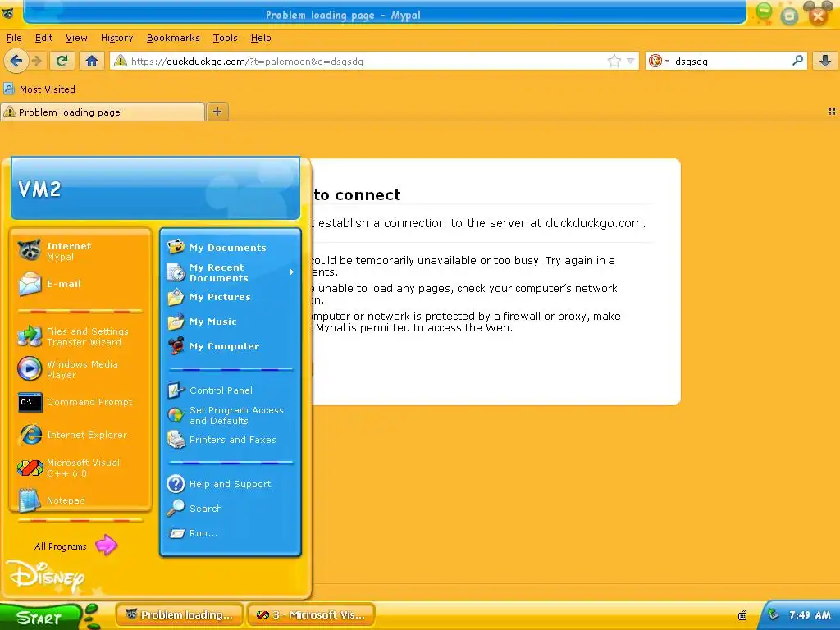This screenshot has height=630, width=840.
Task: Open Control Panel
Action: pyautogui.click(x=231, y=390)
